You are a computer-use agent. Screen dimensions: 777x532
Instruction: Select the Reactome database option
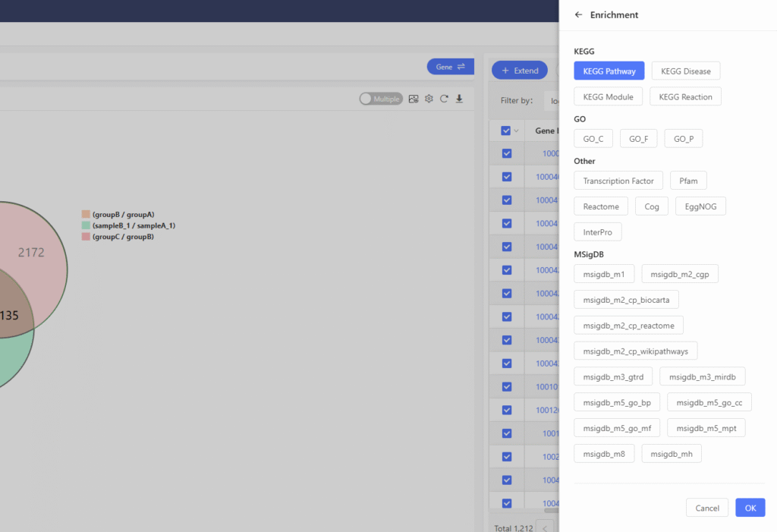point(601,206)
